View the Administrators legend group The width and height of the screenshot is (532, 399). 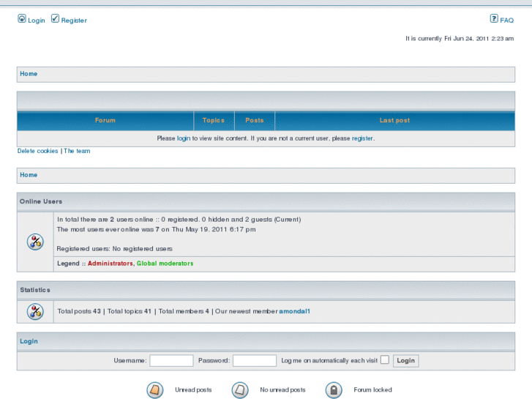coord(110,264)
